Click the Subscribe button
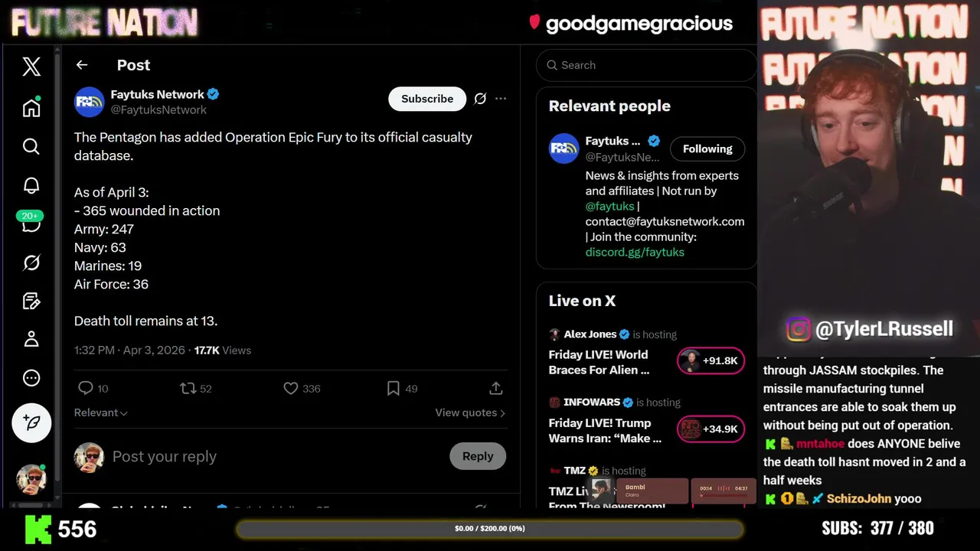The height and width of the screenshot is (551, 980). (426, 99)
